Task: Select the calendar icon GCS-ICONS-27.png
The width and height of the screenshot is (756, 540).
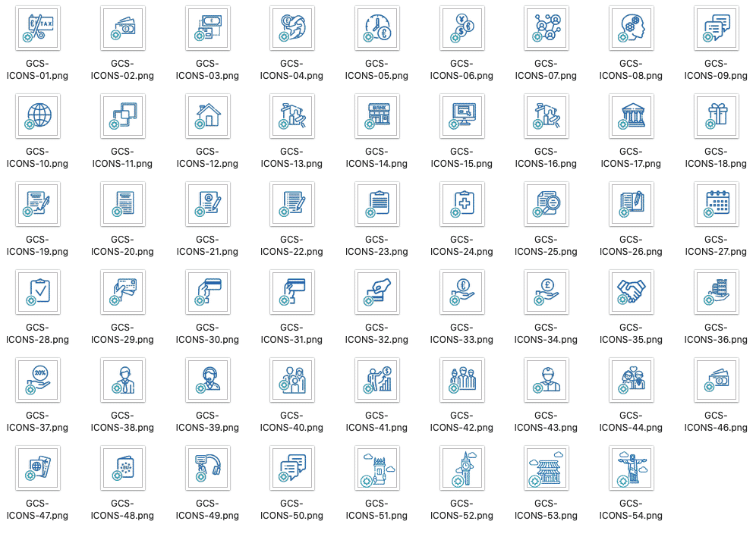Action: pos(716,204)
